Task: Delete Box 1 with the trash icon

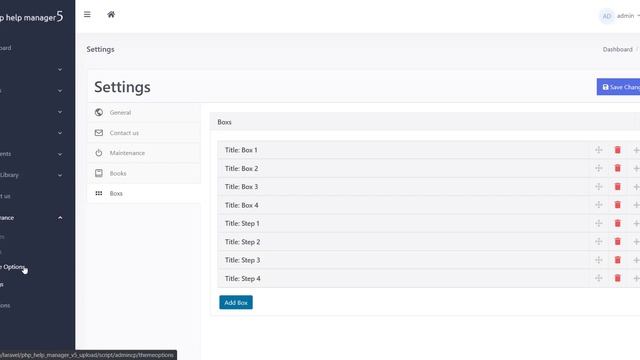Action: pyautogui.click(x=618, y=150)
